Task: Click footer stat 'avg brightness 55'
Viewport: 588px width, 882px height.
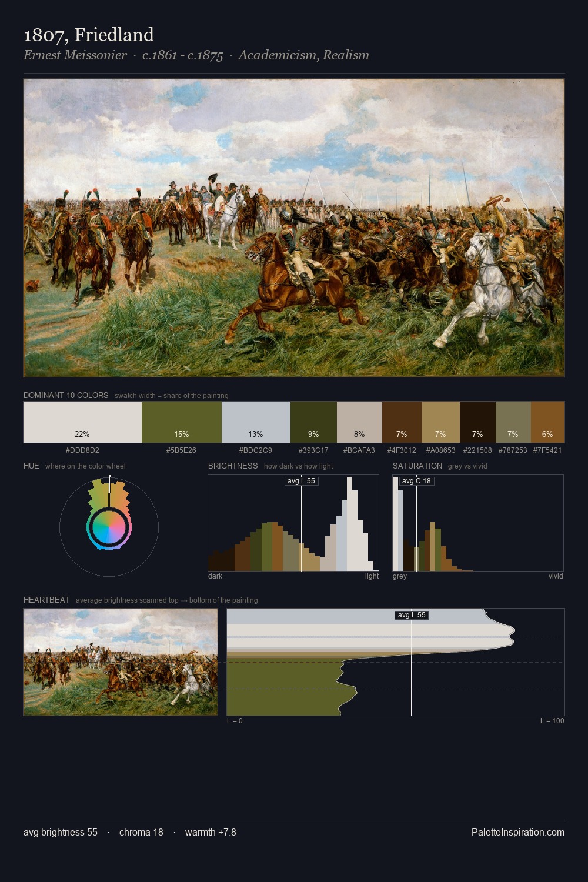Action: (x=61, y=832)
